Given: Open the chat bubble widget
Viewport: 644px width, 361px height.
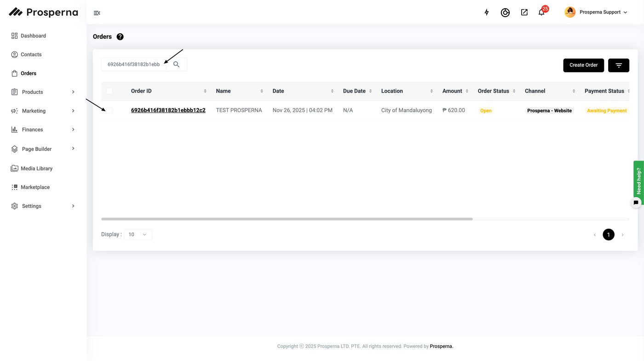Looking at the screenshot, I should point(636,203).
